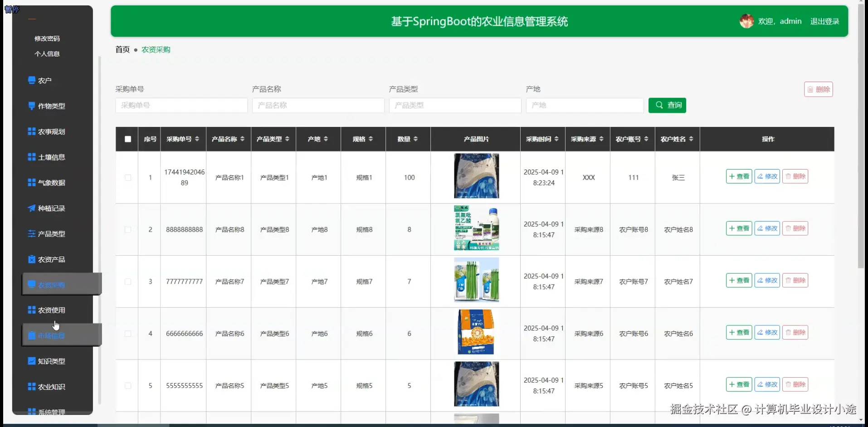This screenshot has width=868, height=427.
Task: Click the pencil icon of row 2 修改
Action: click(760, 228)
